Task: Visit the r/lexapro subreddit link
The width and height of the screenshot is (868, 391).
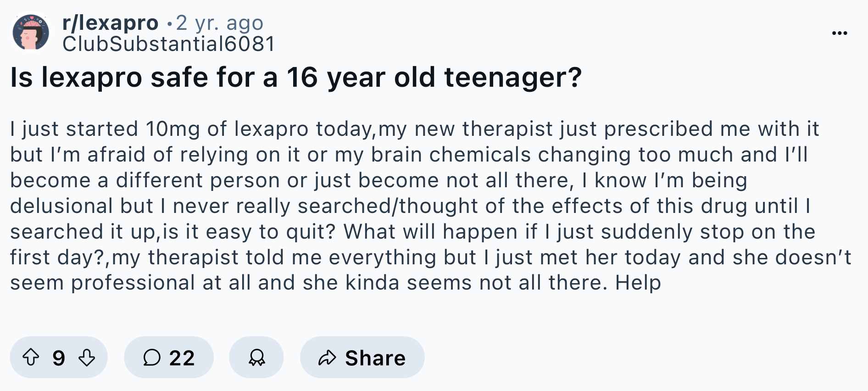Action: 111,23
